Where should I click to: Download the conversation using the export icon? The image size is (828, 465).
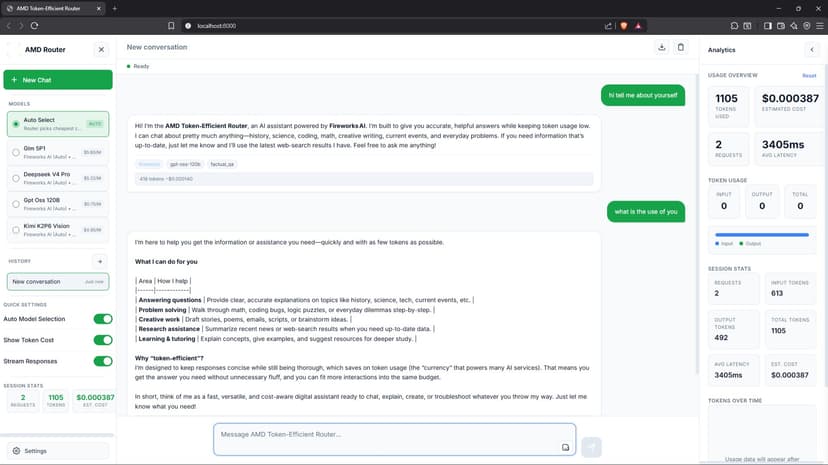click(662, 47)
